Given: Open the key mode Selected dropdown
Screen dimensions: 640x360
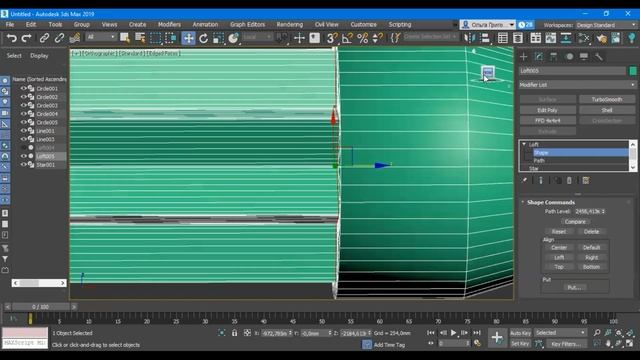Looking at the screenshot, I should point(560,333).
